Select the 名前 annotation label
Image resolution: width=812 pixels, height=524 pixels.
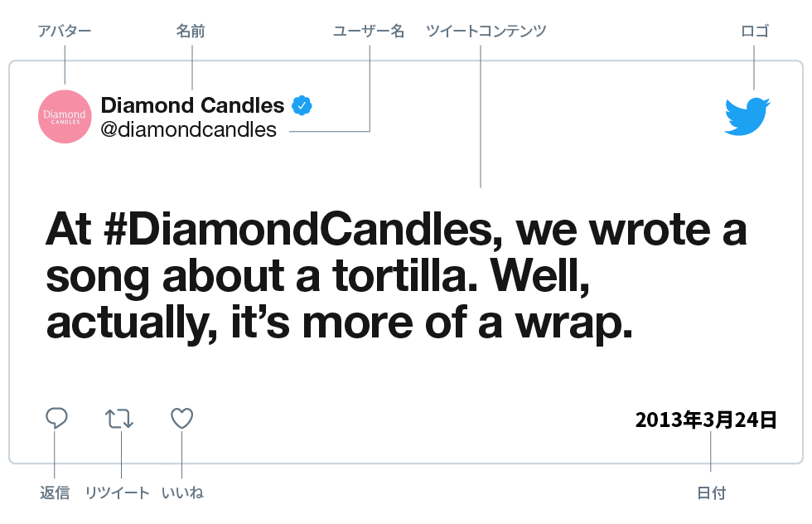pyautogui.click(x=191, y=32)
